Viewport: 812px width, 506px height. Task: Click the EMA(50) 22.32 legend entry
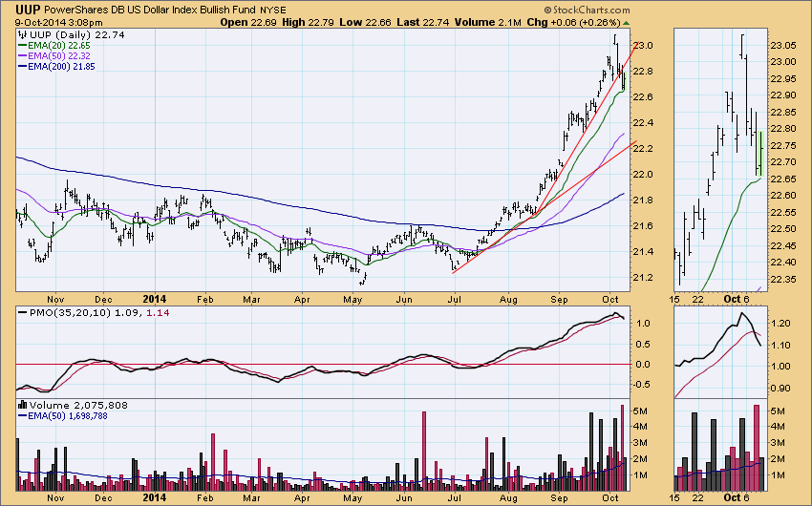coord(59,56)
